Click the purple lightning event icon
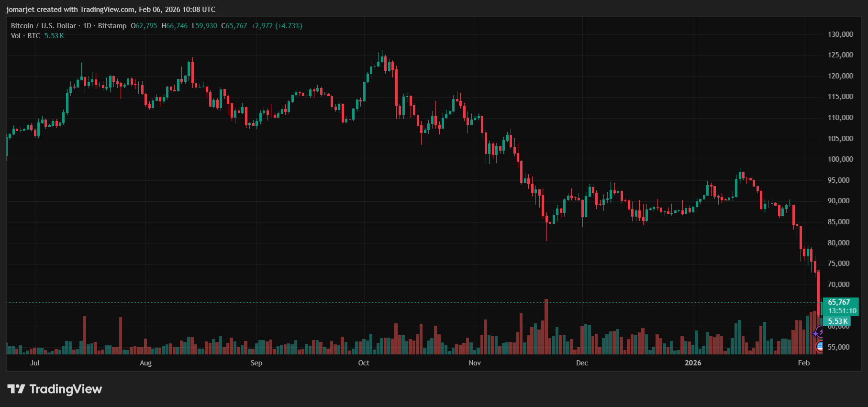The width and height of the screenshot is (868, 407). point(820,331)
